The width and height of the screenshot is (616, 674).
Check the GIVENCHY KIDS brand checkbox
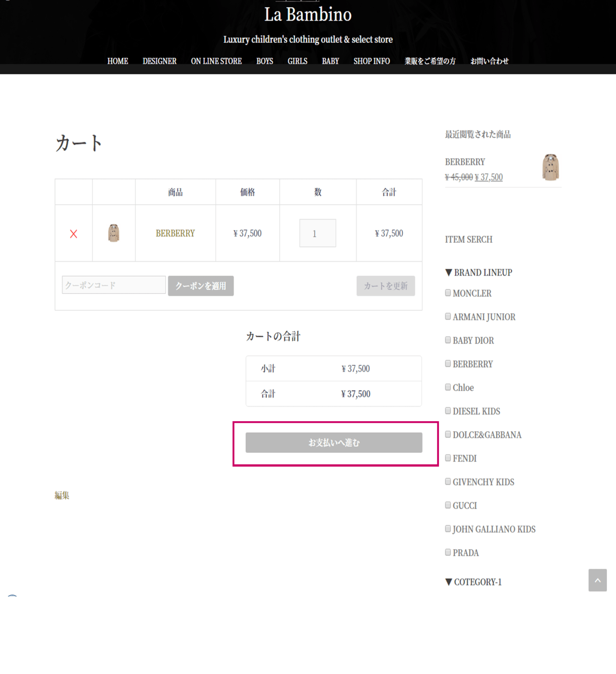(448, 481)
